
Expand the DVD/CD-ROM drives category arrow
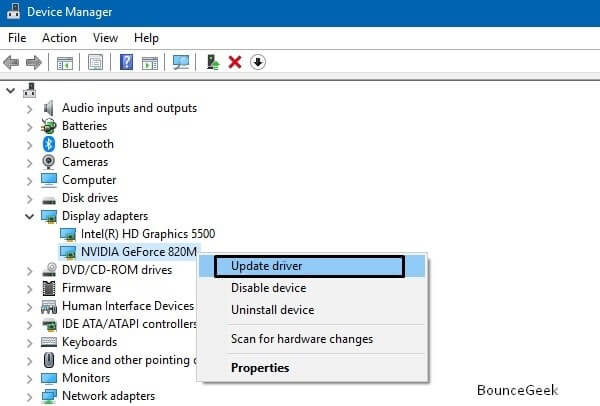coord(29,271)
